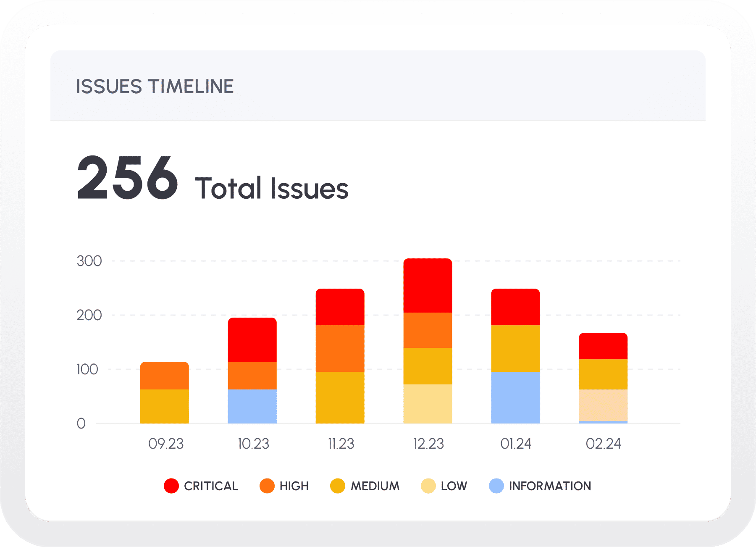Click the orange high segment in 09.23 bar
The width and height of the screenshot is (756, 547).
click(164, 376)
